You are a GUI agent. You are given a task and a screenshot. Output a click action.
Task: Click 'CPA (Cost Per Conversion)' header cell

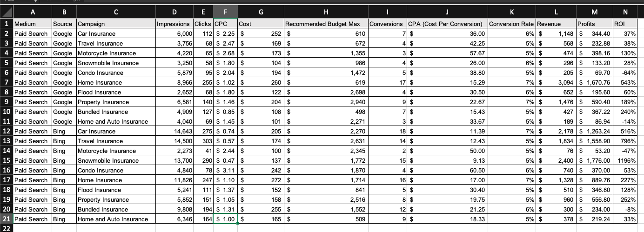[x=447, y=24]
